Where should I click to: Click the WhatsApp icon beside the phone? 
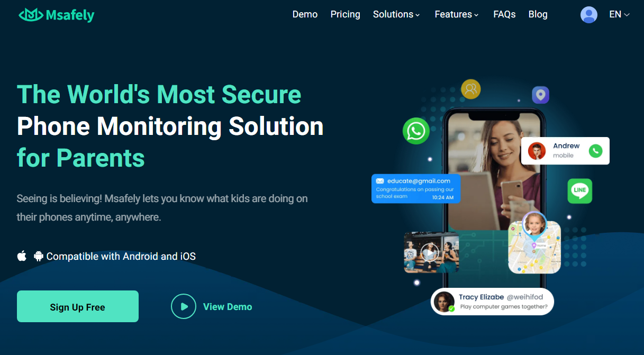click(x=416, y=131)
